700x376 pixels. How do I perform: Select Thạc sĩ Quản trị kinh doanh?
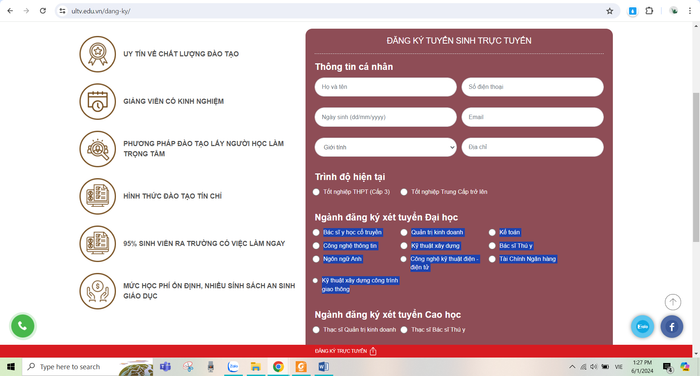pyautogui.click(x=316, y=330)
